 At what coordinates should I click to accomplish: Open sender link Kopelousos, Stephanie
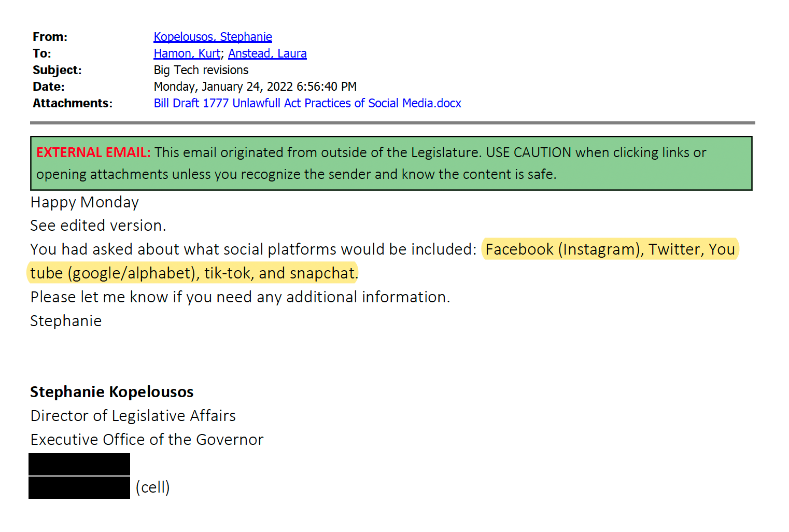[213, 37]
